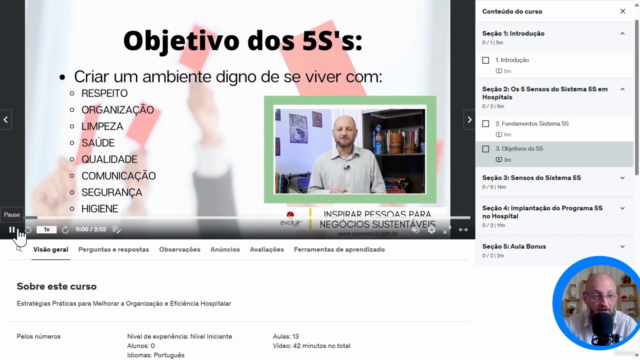Screen dimensions: 640x360
Task: Switch to Visão geral tab
Action: click(51, 249)
